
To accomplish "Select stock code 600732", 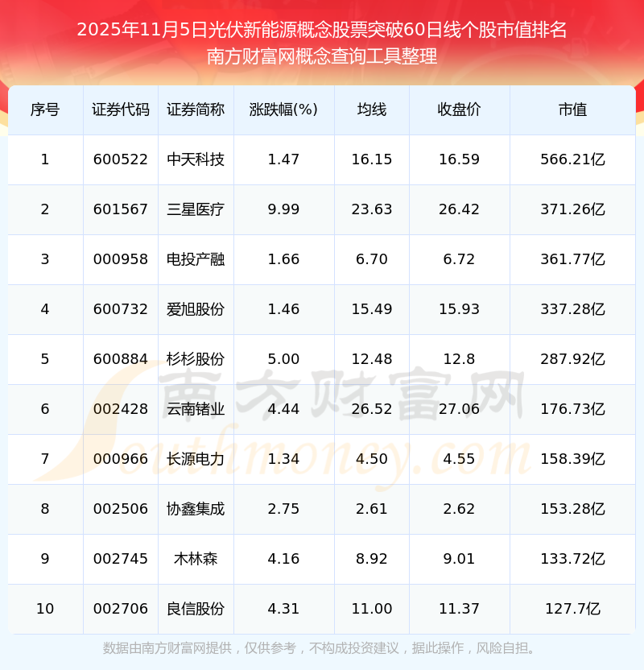I will pyautogui.click(x=121, y=309).
